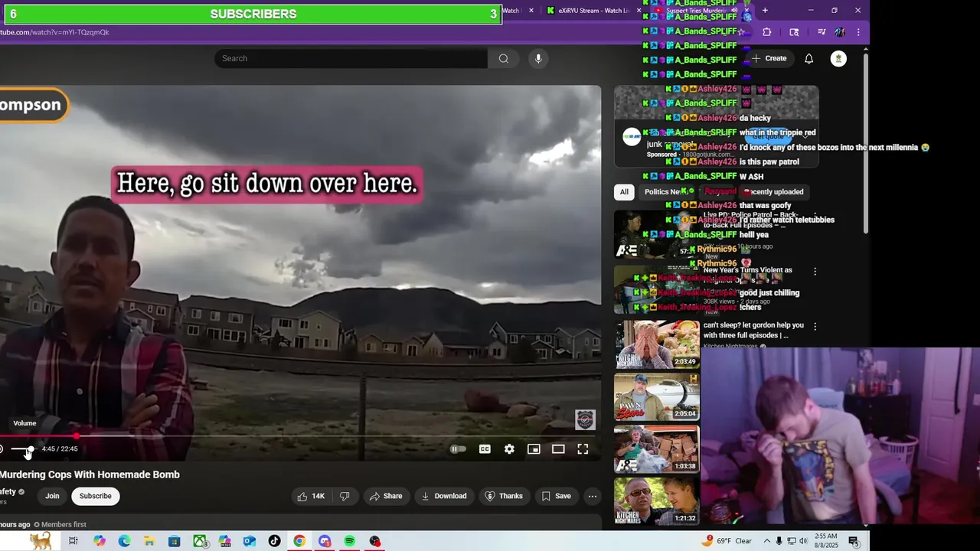Open weather widget showing 69°F Clear
This screenshot has width=980, height=551.
coord(727,541)
